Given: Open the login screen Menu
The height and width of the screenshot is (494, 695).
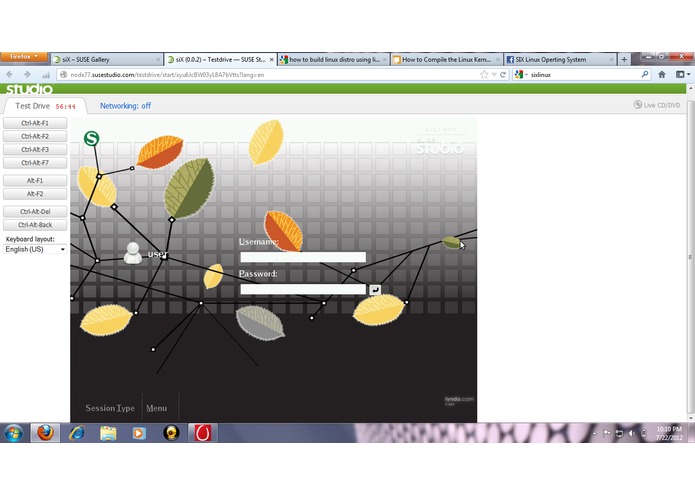Looking at the screenshot, I should click(156, 408).
